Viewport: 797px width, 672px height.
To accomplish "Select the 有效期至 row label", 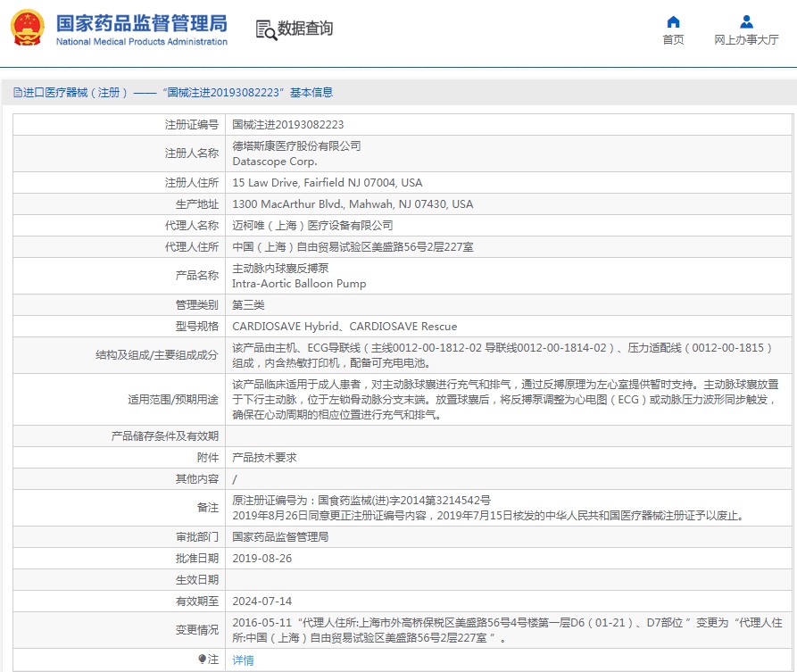I will point(197,601).
